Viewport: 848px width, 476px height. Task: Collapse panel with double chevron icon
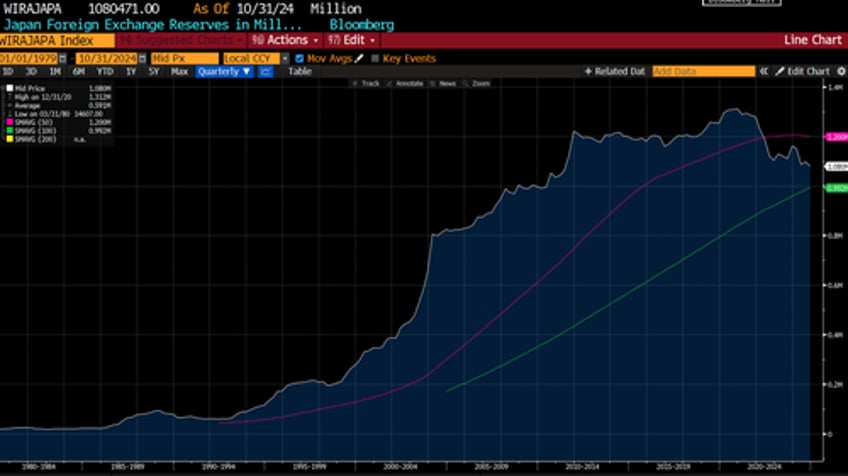tap(764, 72)
